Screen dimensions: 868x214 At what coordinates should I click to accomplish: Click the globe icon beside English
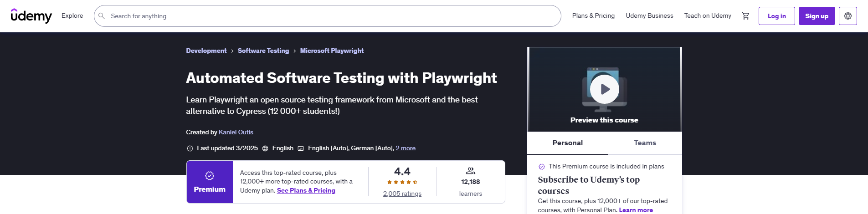coord(265,148)
